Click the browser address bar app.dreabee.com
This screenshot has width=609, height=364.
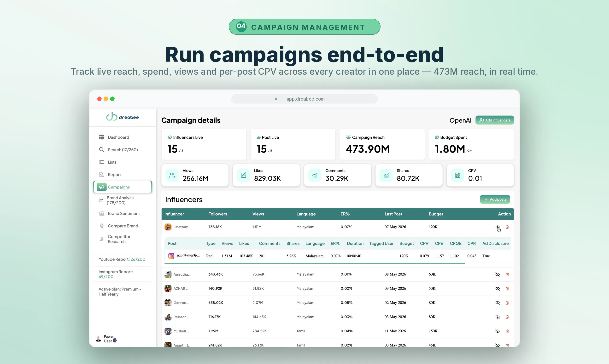[304, 99]
